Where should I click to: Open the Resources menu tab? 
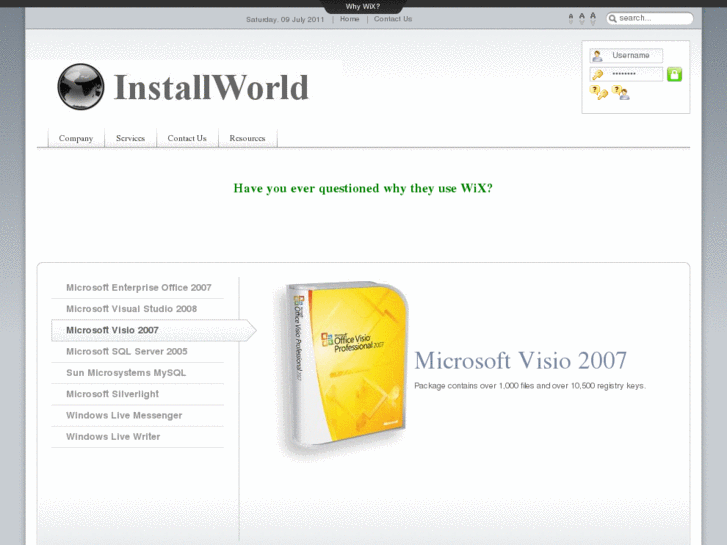248,138
